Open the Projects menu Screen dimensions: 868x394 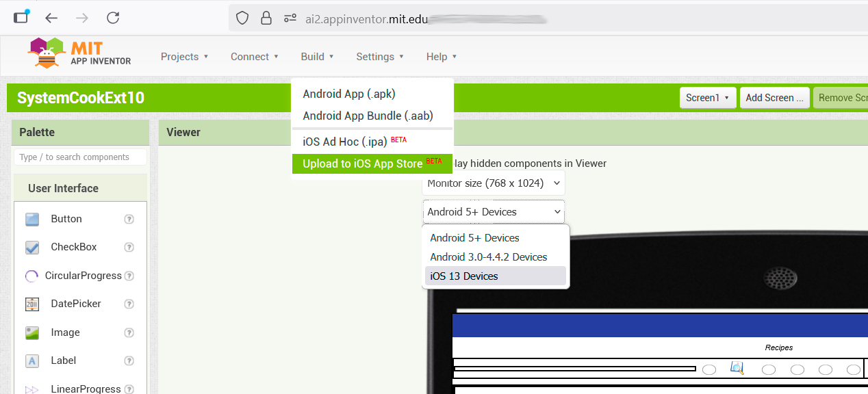tap(184, 57)
